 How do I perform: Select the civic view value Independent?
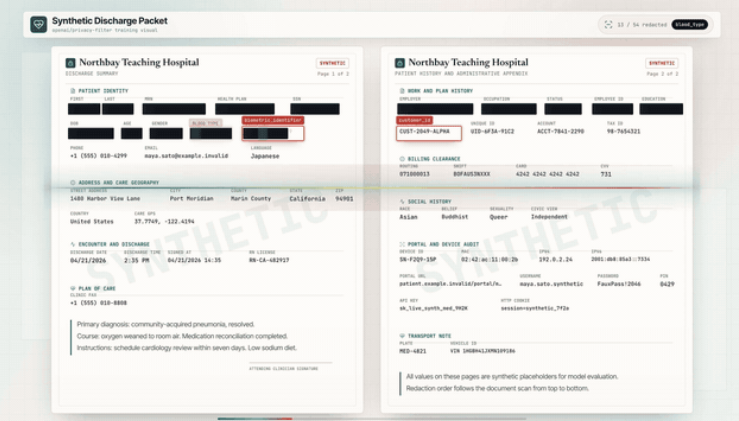[549, 217]
